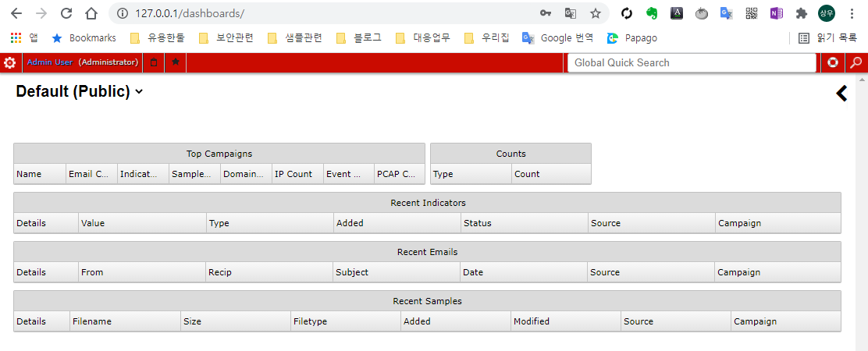Screen dimensions: 868x351
Task: Sort Recent Indicators by Added
Action: (397, 223)
